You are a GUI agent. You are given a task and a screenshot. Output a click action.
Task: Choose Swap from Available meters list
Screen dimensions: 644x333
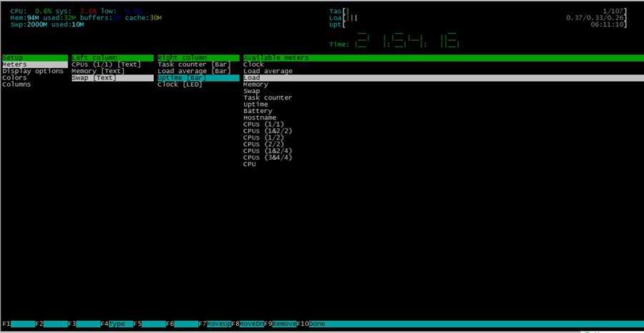point(251,91)
